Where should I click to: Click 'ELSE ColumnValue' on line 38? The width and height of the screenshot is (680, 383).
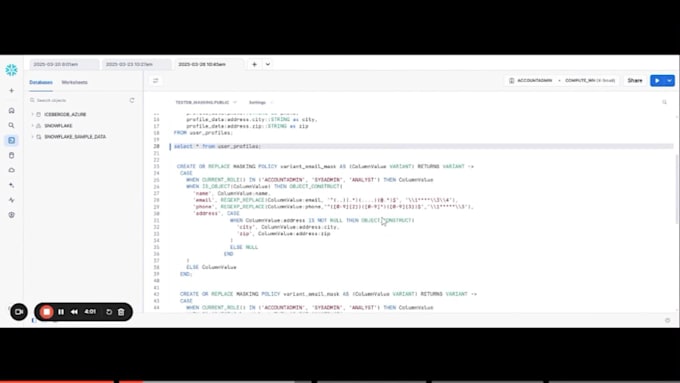211,267
